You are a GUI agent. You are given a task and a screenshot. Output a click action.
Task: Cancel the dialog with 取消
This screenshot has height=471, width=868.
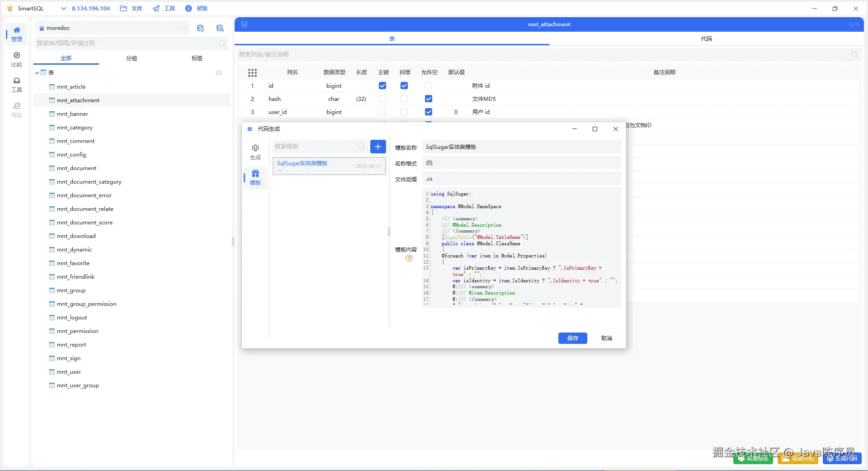607,338
